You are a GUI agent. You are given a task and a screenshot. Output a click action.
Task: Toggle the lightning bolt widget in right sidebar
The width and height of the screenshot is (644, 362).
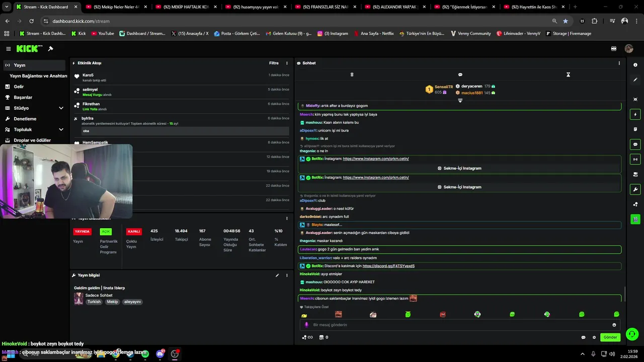pos(635,115)
